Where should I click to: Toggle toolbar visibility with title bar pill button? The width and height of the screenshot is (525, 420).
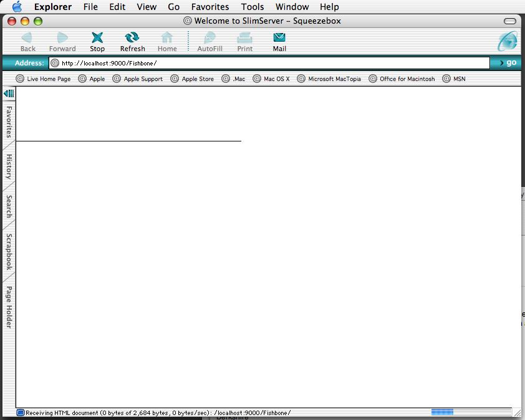[510, 21]
